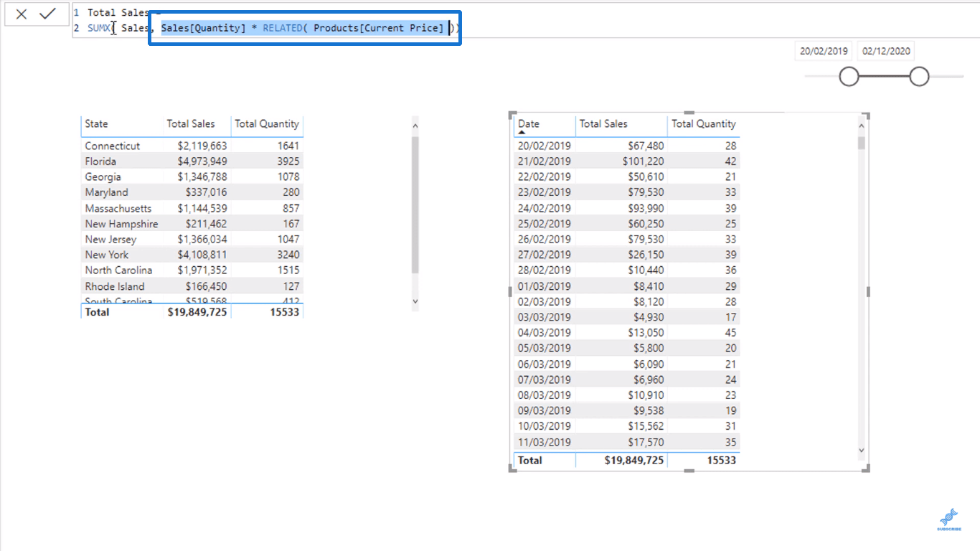Select the New Jersey row
This screenshot has width=980, height=551.
pyautogui.click(x=192, y=239)
